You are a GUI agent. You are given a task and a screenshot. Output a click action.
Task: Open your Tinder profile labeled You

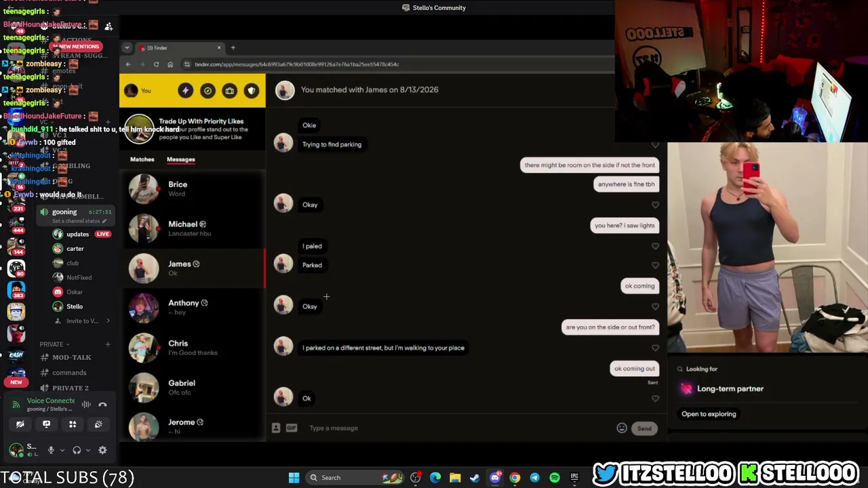pyautogui.click(x=138, y=91)
